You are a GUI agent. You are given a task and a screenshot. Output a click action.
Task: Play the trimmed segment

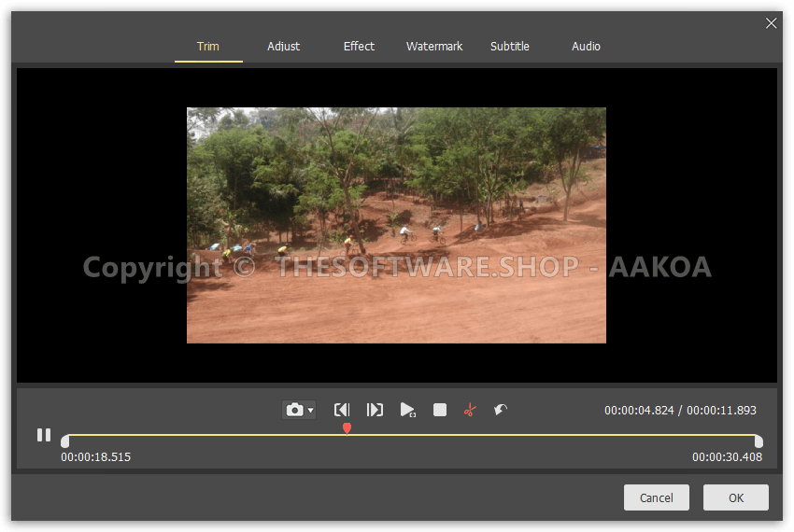(x=407, y=410)
